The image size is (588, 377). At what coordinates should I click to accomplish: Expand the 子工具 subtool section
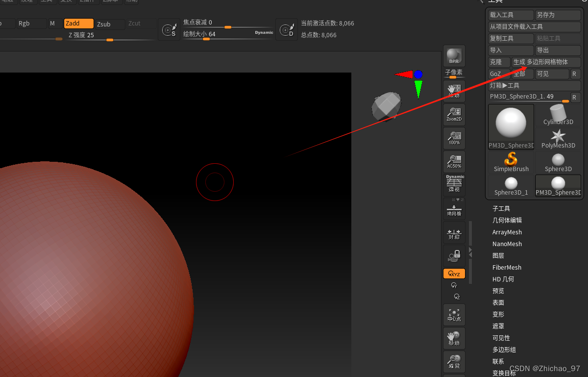pyautogui.click(x=501, y=208)
